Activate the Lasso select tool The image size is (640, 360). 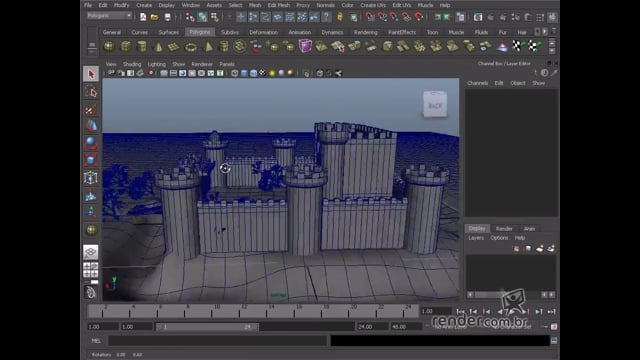[x=91, y=92]
